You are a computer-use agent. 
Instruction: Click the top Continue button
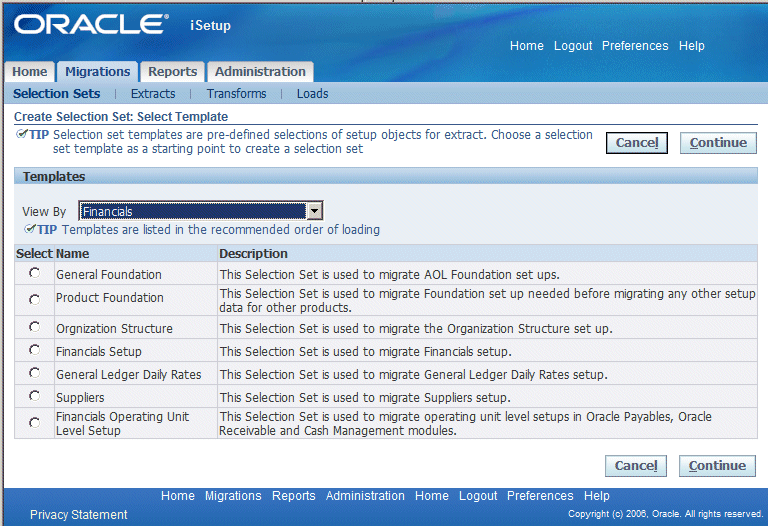pyautogui.click(x=718, y=143)
